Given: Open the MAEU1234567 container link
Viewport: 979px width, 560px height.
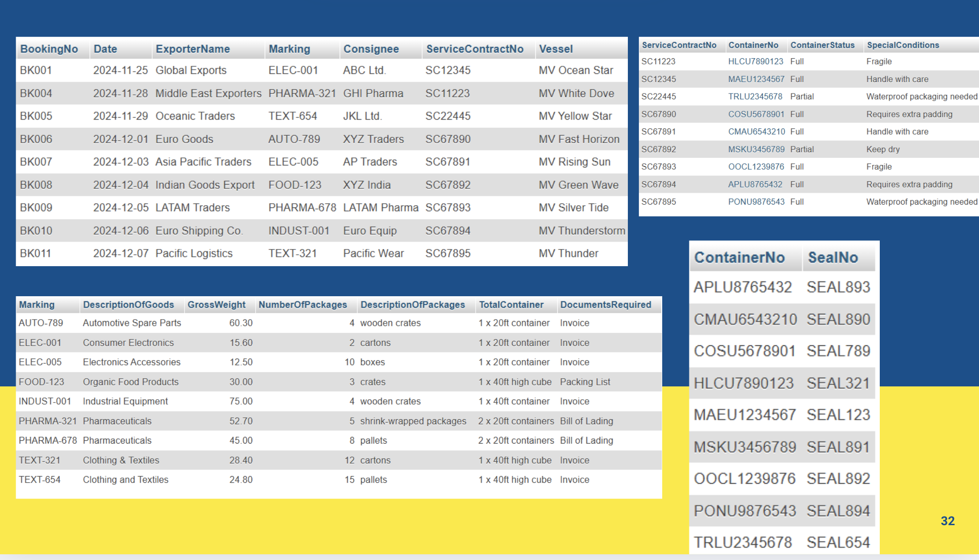Looking at the screenshot, I should [x=756, y=79].
